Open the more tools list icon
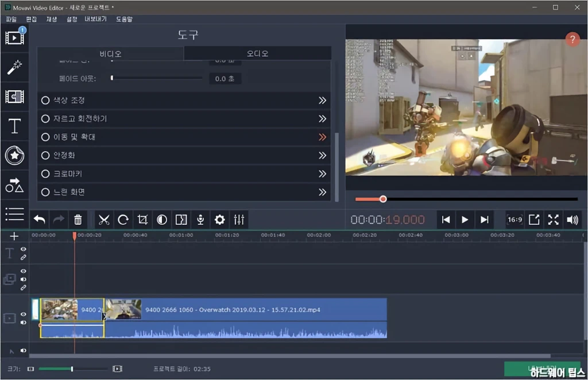Viewport: 588px width, 380px height. (14, 214)
